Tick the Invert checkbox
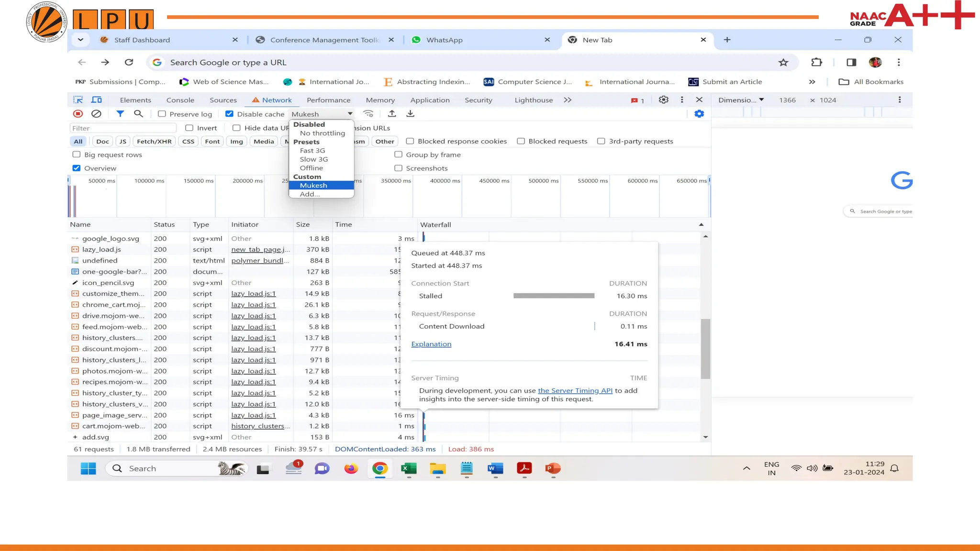Viewport: 980px width, 551px height. (x=189, y=128)
